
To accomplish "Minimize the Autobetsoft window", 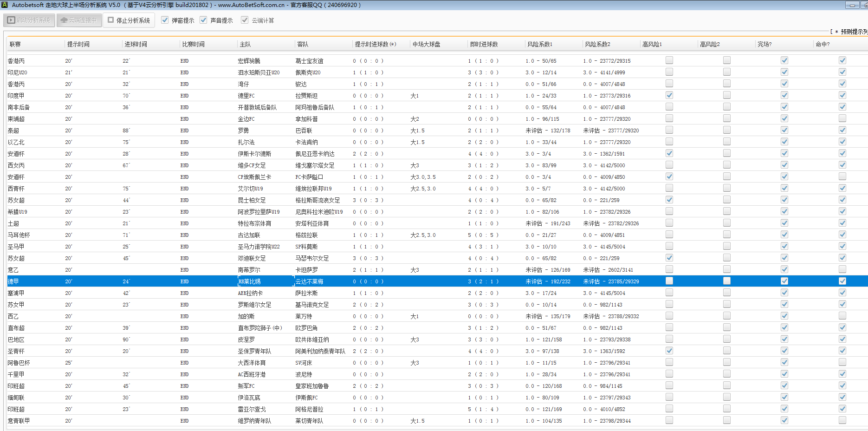I will [x=852, y=5].
